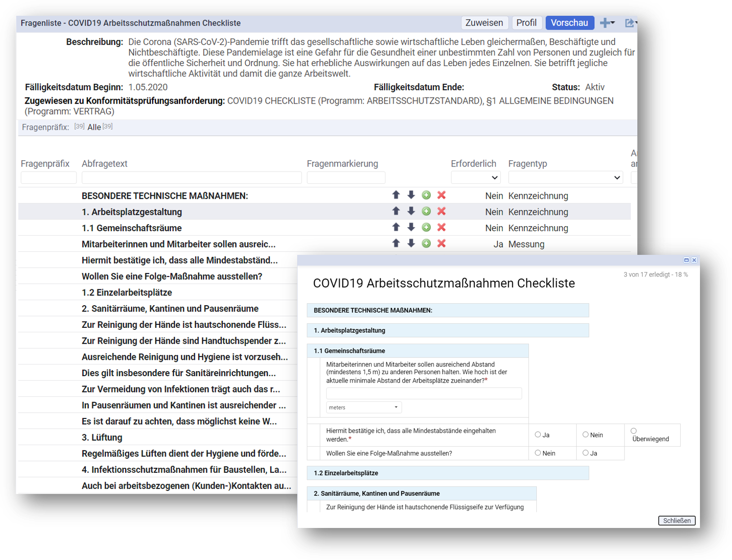This screenshot has width=732, height=560.
Task: Delete the BESONDERE TECHNISCHE MASSNAHMEN row
Action: click(442, 195)
